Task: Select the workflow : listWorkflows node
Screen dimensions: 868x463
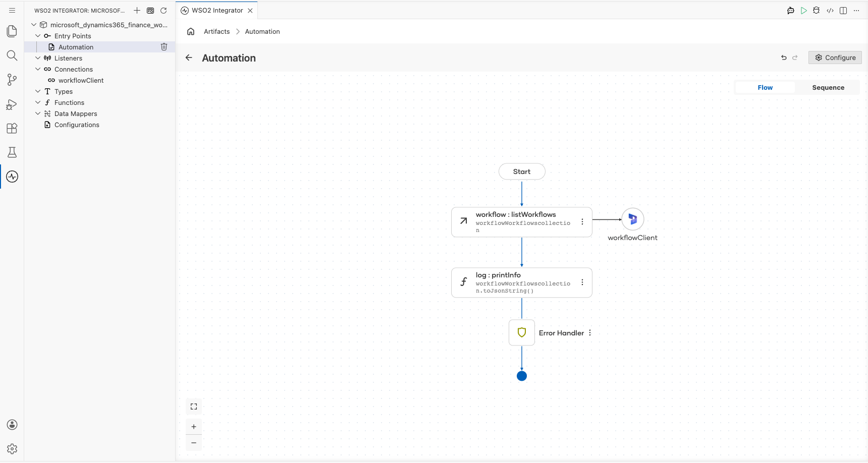Action: click(522, 222)
